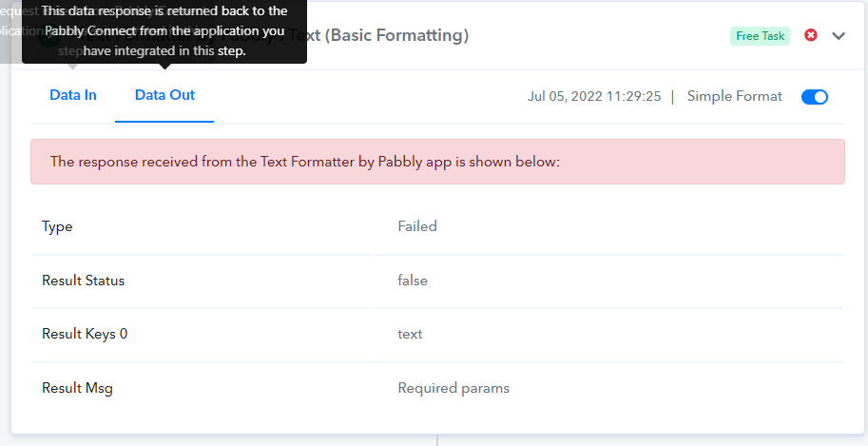Click the red error status icon
Viewport: 868px width, 446px height.
[x=811, y=35]
